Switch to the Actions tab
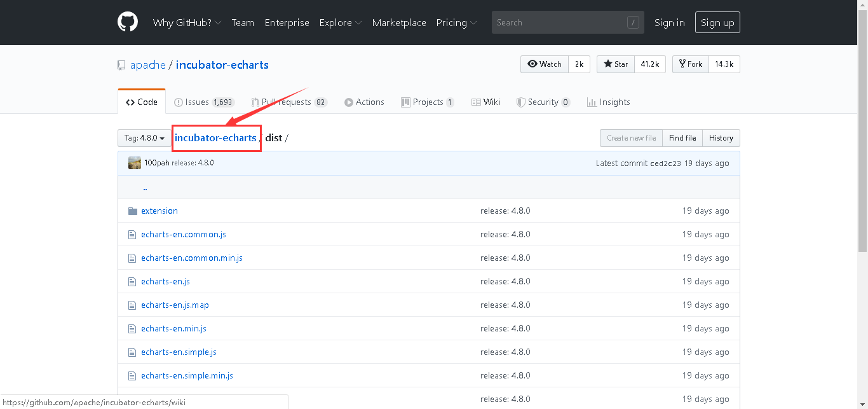 pyautogui.click(x=364, y=102)
